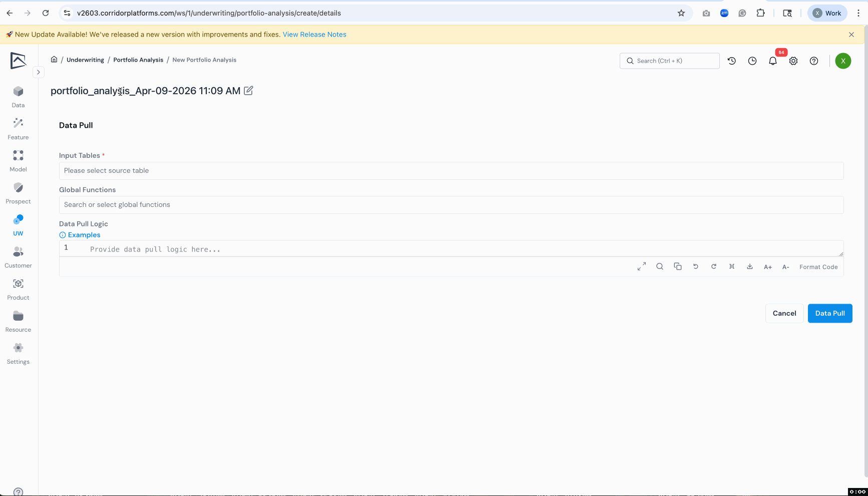868x496 pixels.
Task: Click the blue Data Pull button
Action: (830, 314)
